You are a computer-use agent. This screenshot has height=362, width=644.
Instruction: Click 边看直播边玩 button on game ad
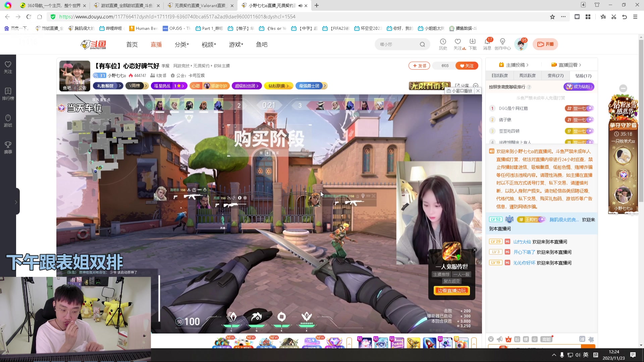[x=451, y=291]
